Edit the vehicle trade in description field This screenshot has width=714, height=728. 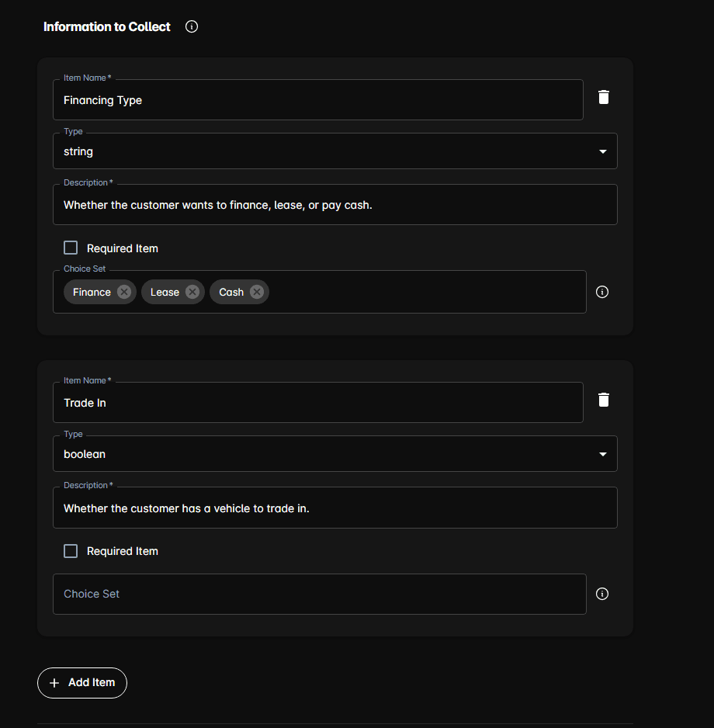pos(335,508)
